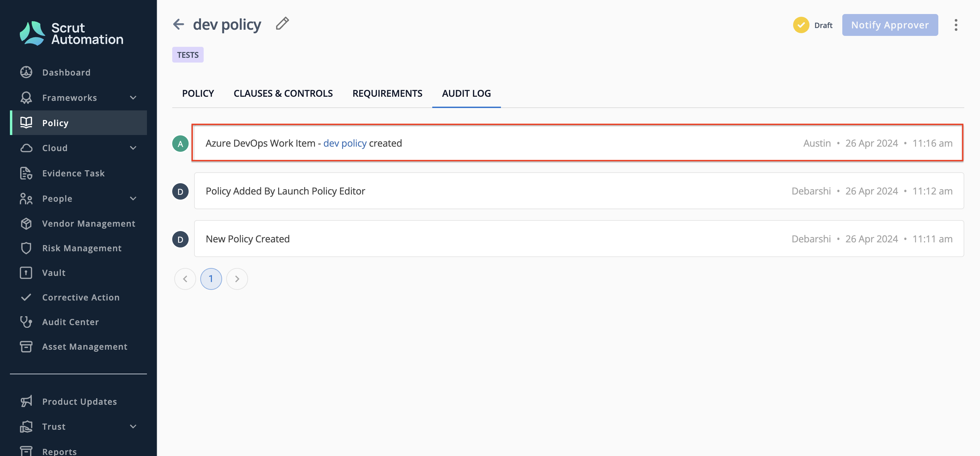Click the Vendor Management box icon
Screen dimensions: 980x456
(x=26, y=224)
